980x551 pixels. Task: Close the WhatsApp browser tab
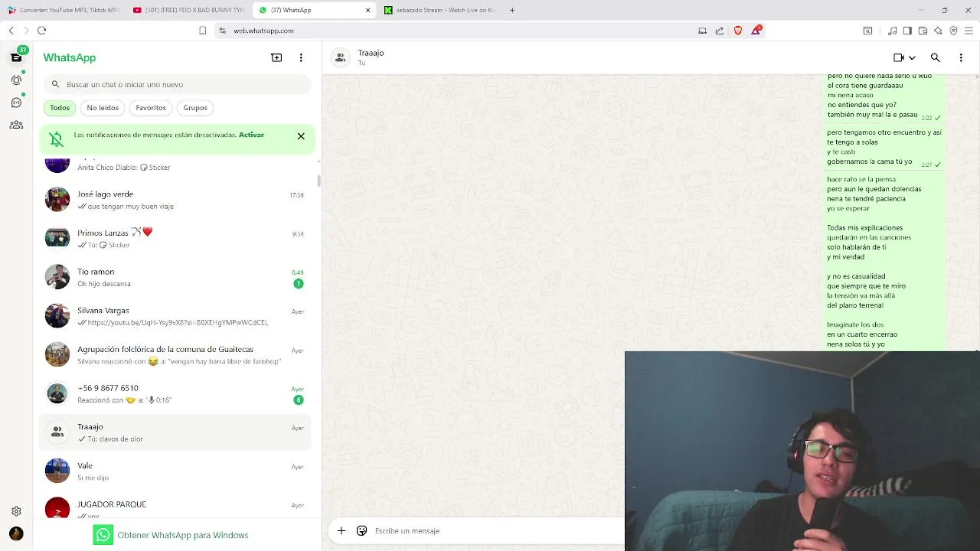click(368, 10)
